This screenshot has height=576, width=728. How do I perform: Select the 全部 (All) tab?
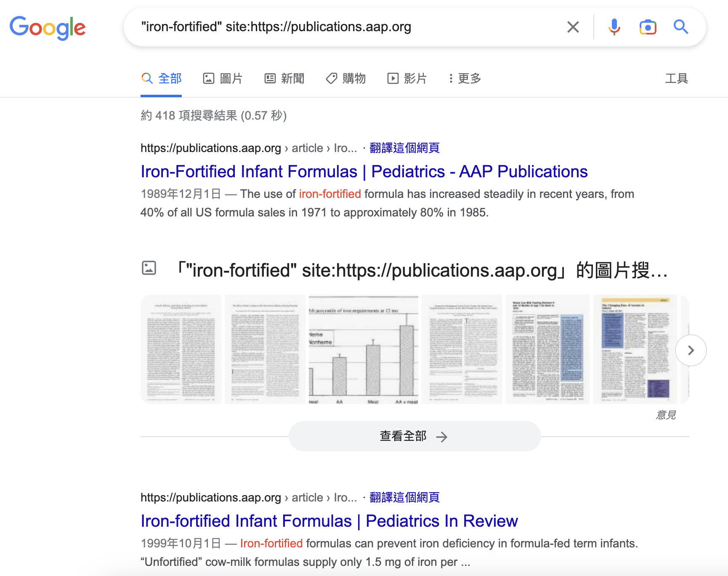(x=161, y=78)
